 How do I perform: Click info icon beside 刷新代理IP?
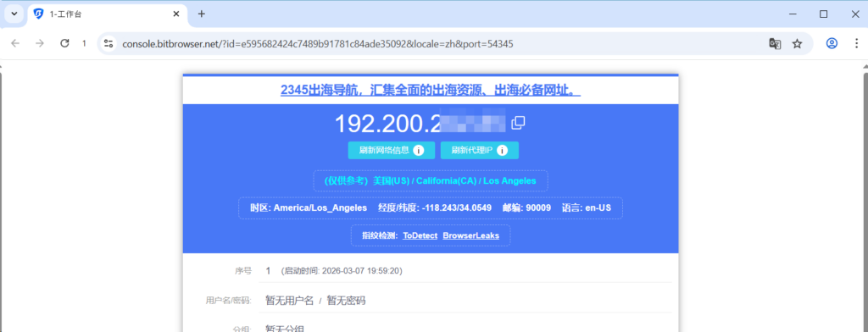pos(502,151)
